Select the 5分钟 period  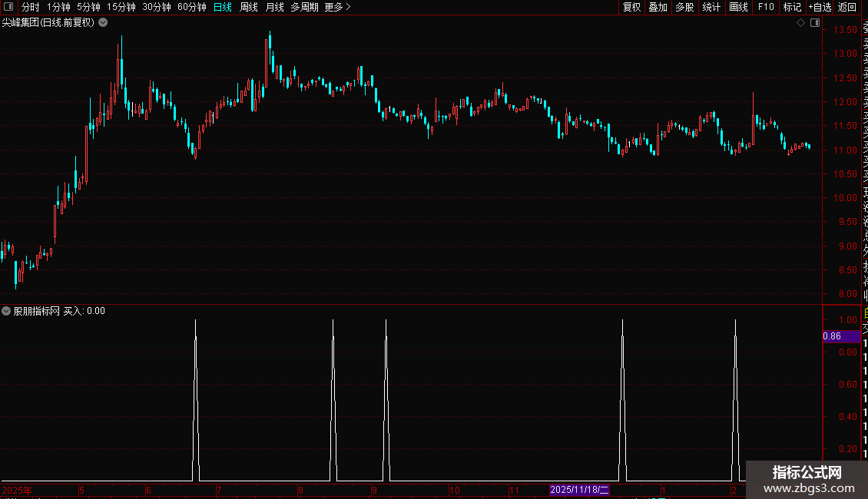tap(88, 7)
